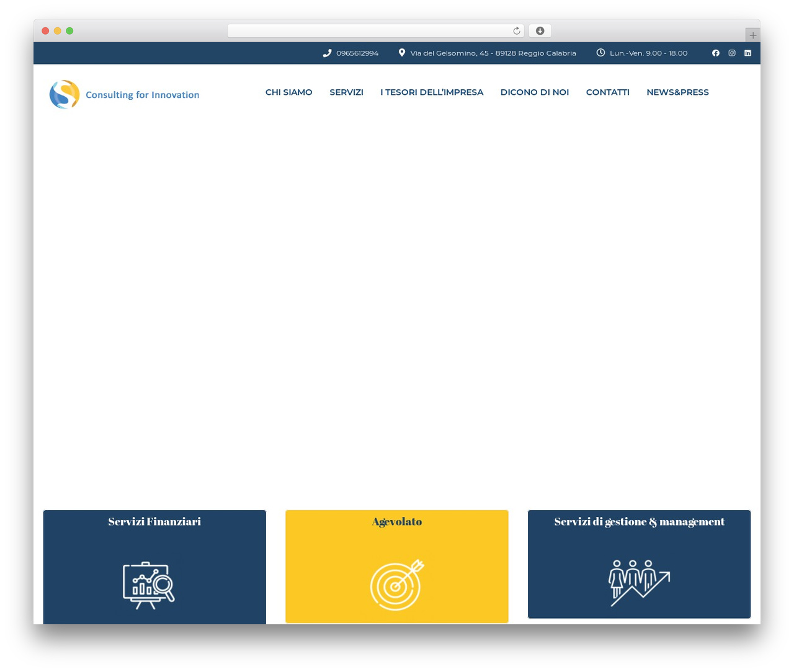
Task: Open the NEWS&PRESS section
Action: tap(678, 92)
